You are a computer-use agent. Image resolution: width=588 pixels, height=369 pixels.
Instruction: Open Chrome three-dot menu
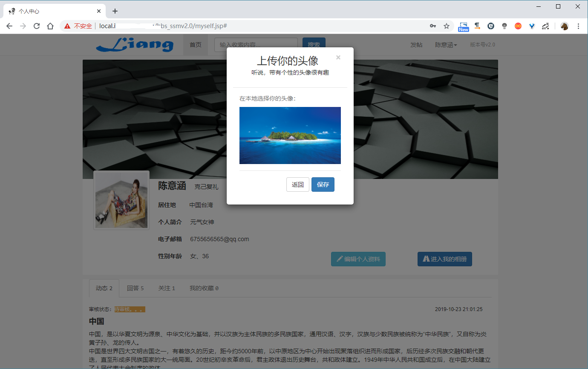578,26
